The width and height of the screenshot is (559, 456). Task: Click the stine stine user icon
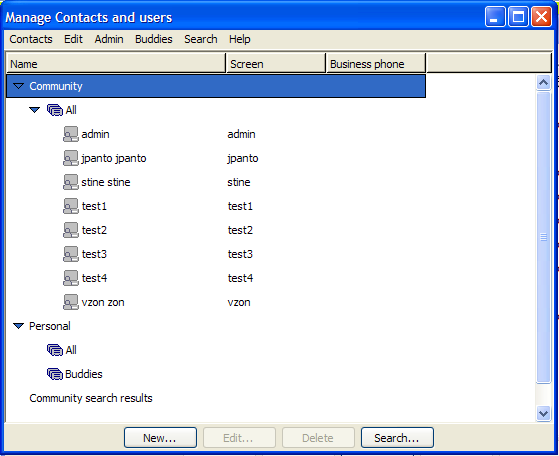point(71,182)
